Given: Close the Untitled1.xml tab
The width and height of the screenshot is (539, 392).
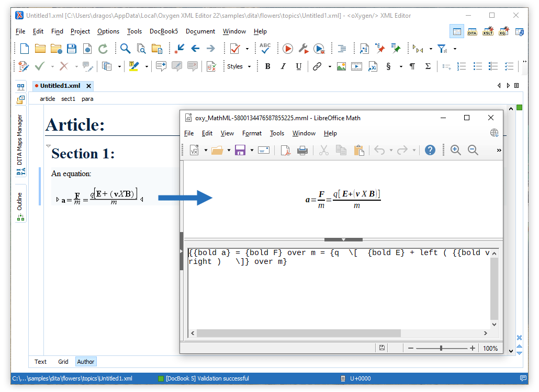Looking at the screenshot, I should pyautogui.click(x=88, y=86).
